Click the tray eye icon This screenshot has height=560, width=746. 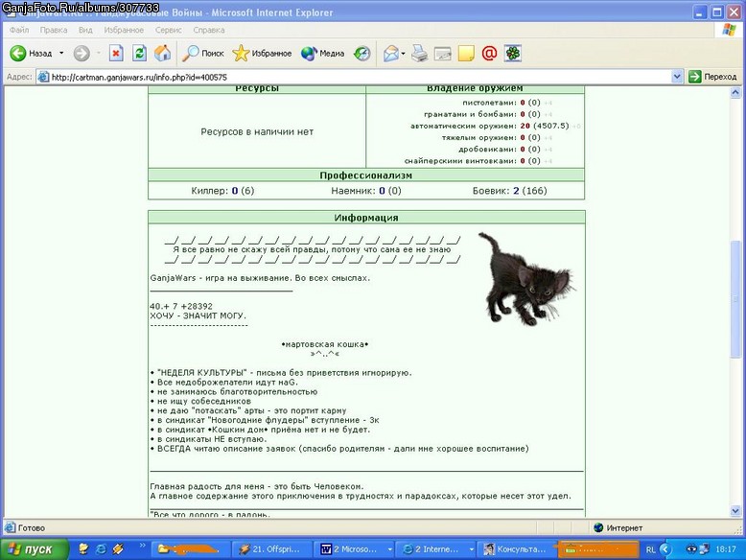[x=691, y=549]
